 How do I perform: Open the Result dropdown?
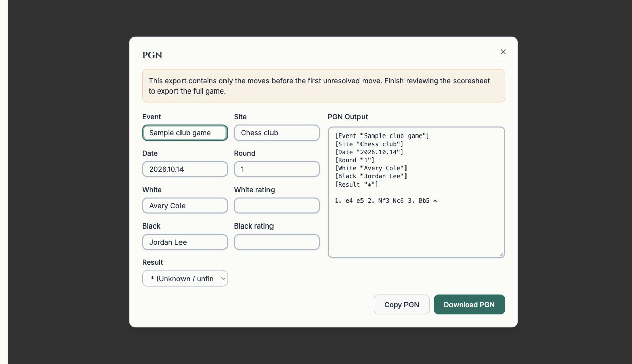pyautogui.click(x=185, y=279)
